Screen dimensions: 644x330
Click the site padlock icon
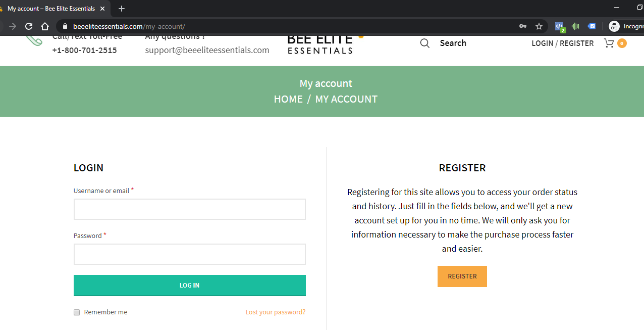tap(65, 26)
